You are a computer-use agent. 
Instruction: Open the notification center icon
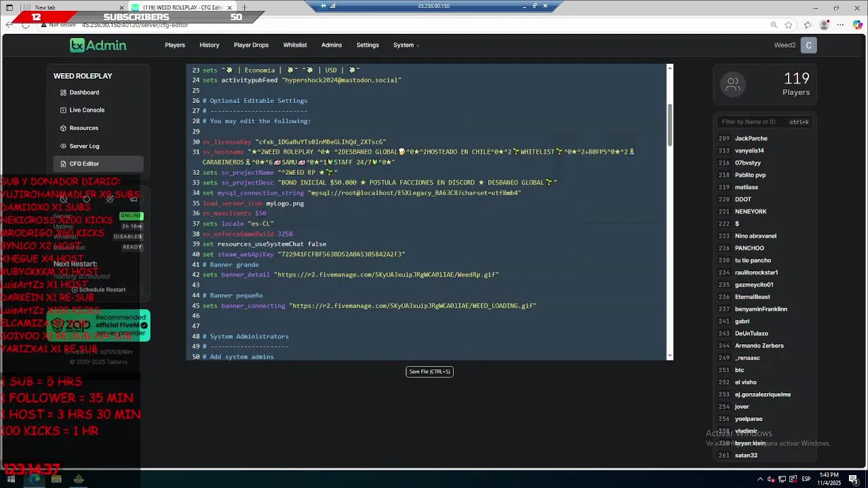[855, 479]
